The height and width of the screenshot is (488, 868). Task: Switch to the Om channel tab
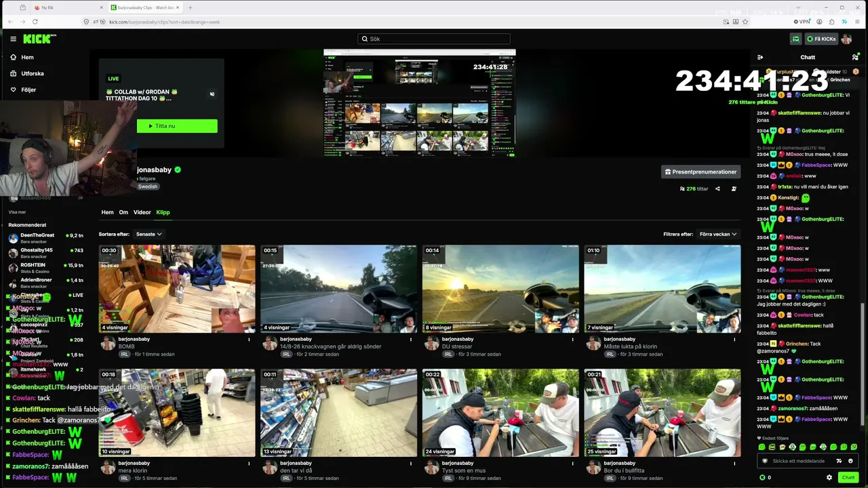(123, 212)
